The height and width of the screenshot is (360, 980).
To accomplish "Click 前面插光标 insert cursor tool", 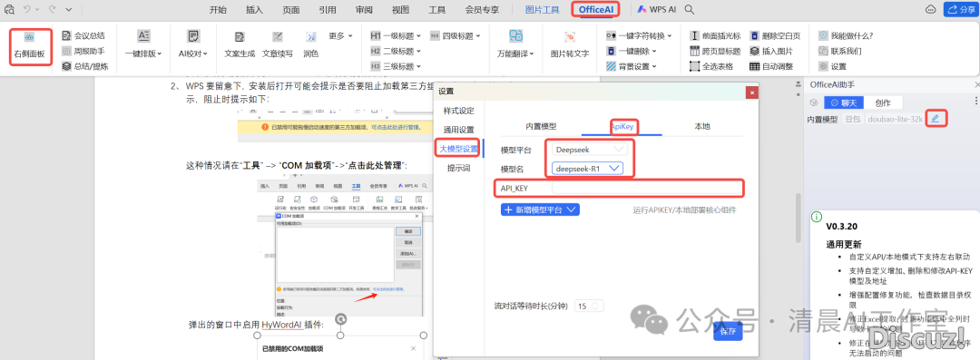I will pos(715,35).
